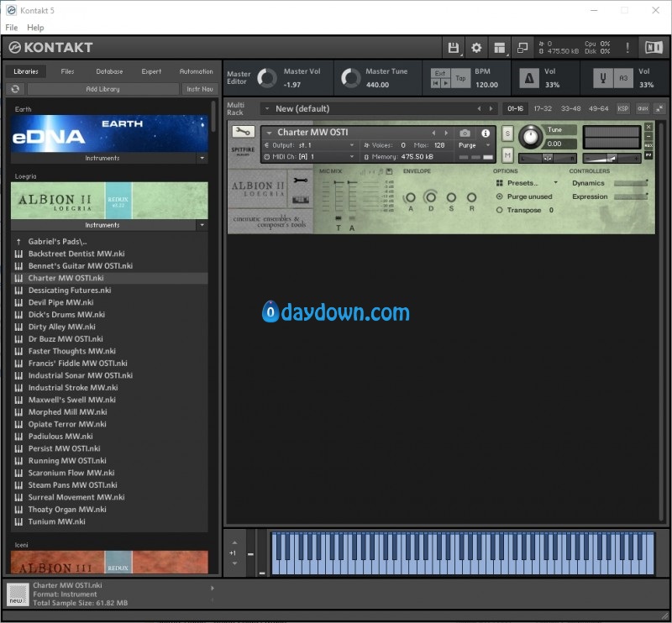Expand the Albion II Instruments dropdown arrow
This screenshot has height=623, width=672.
coord(202,225)
